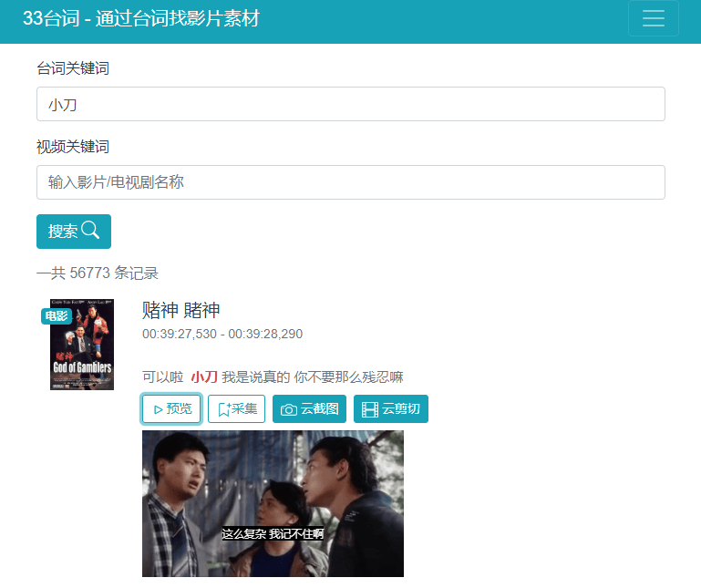The image size is (701, 588).
Task: Click the film strip icon in 云剪切
Action: 369,409
